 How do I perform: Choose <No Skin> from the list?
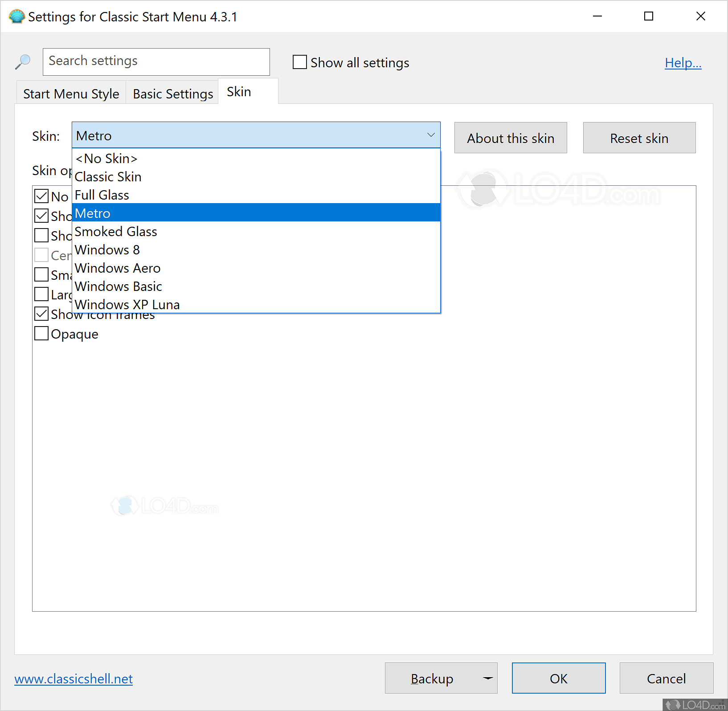point(256,159)
